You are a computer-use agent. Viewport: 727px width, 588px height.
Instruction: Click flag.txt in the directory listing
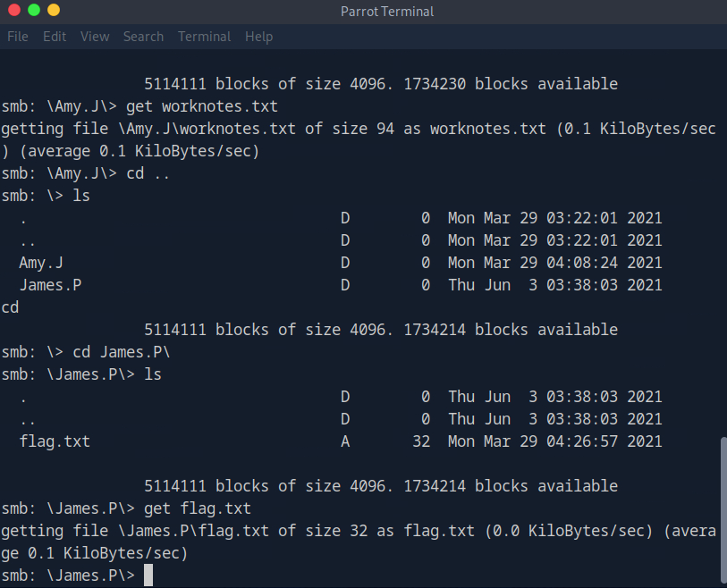55,441
